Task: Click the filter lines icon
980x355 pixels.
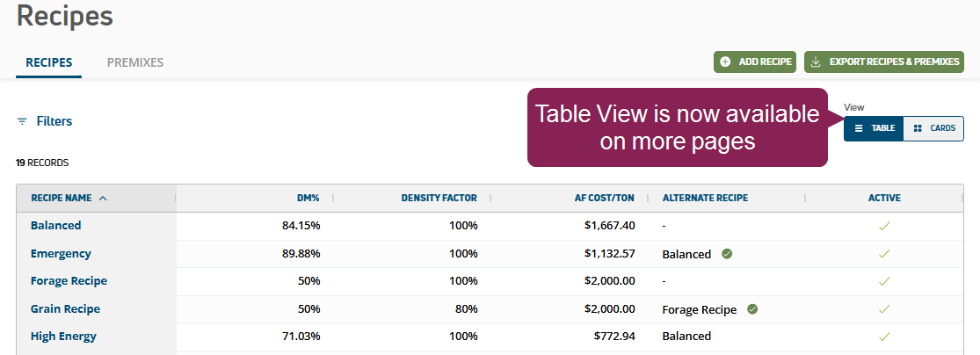Action: click(22, 122)
